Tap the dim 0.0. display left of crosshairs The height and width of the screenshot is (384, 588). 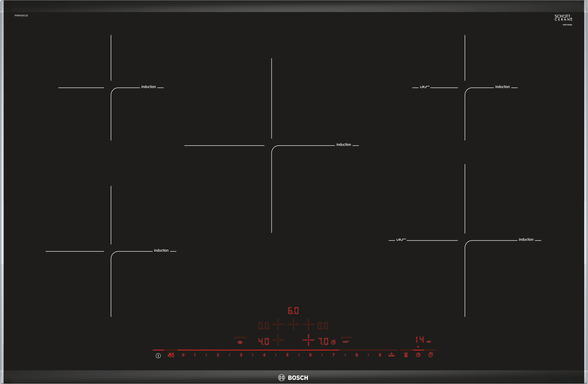[264, 326]
